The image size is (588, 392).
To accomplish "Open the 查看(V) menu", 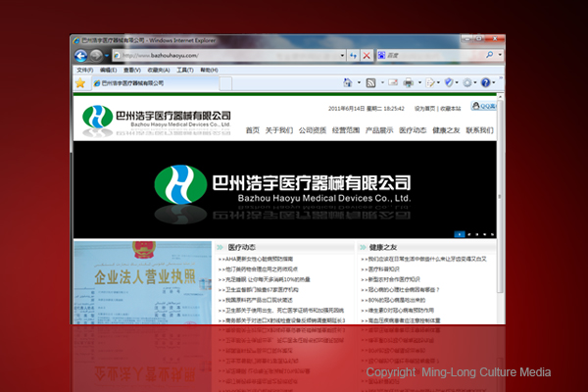I will pyautogui.click(x=132, y=71).
